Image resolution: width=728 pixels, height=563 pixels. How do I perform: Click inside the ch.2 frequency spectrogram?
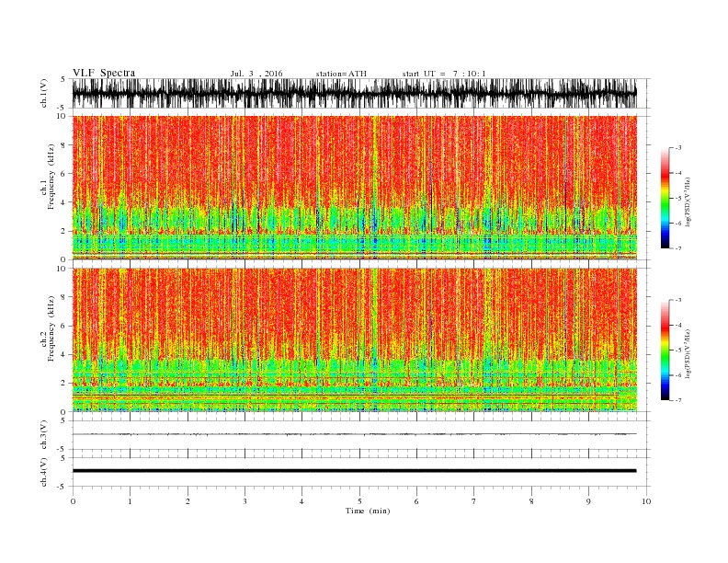click(355, 340)
